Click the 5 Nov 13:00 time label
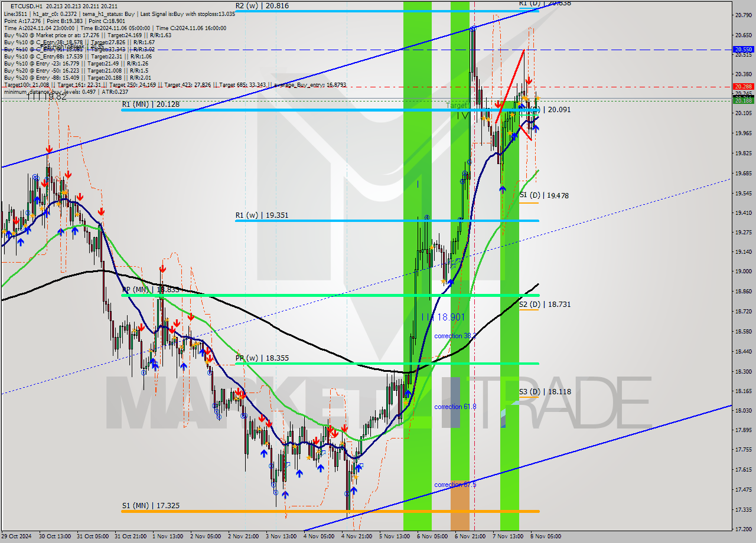This screenshot has height=543, width=756. pyautogui.click(x=395, y=537)
